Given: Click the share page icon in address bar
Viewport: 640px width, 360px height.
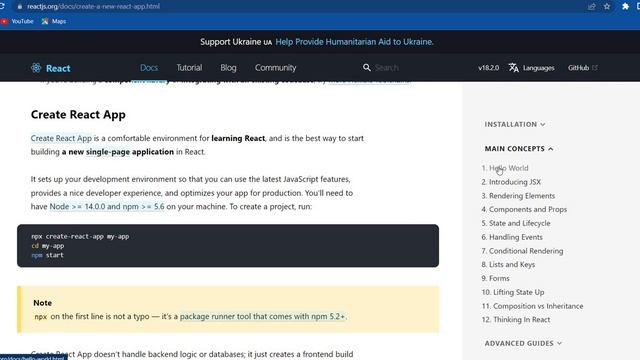Looking at the screenshot, I should pyautogui.click(x=591, y=7).
